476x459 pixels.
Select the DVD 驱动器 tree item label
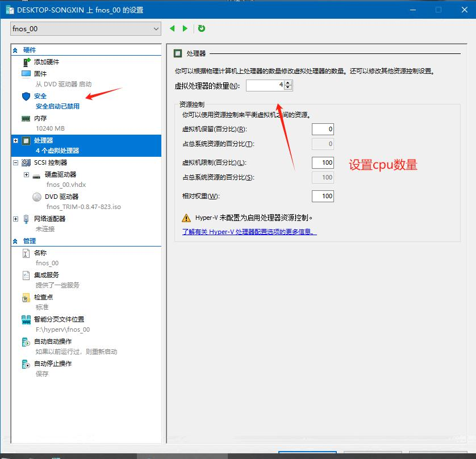61,197
